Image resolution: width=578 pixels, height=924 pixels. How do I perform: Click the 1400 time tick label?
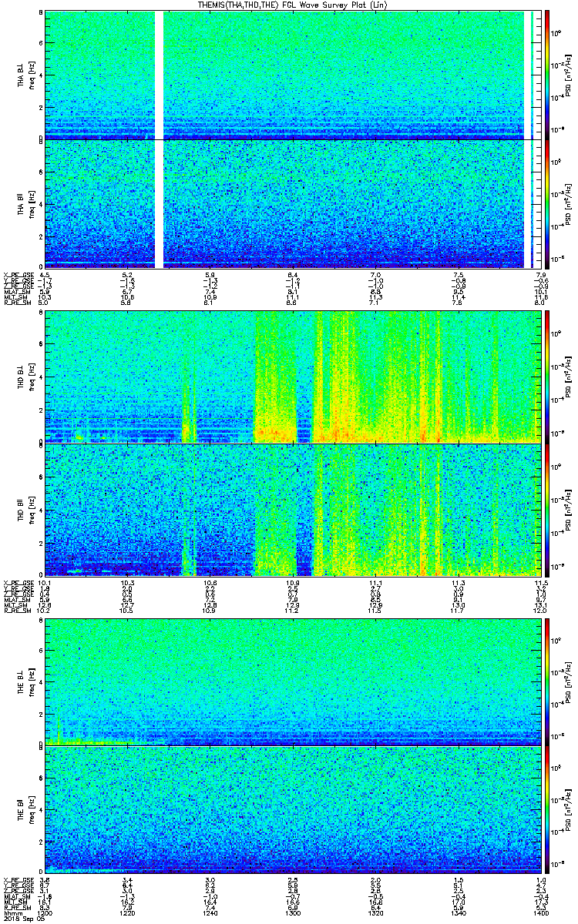click(539, 912)
